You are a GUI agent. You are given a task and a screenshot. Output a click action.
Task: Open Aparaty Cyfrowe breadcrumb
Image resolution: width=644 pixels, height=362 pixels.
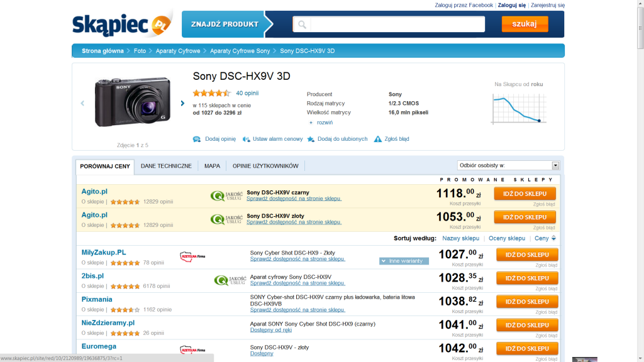(x=178, y=51)
